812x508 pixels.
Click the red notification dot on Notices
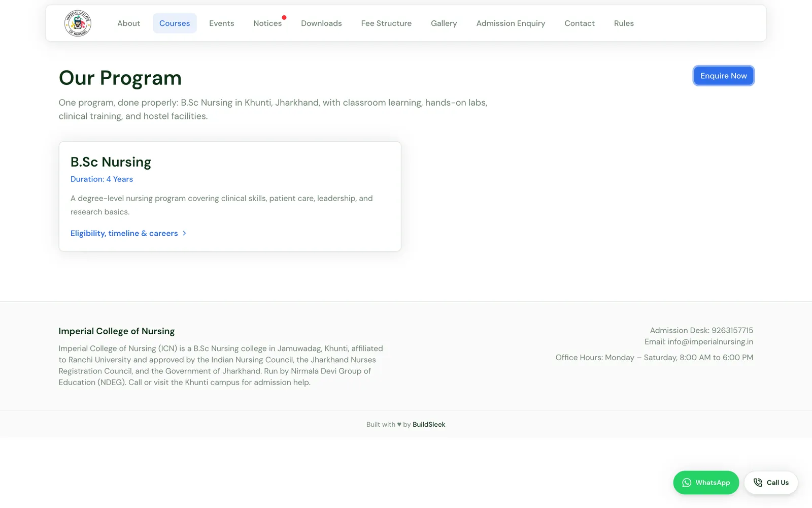point(284,17)
